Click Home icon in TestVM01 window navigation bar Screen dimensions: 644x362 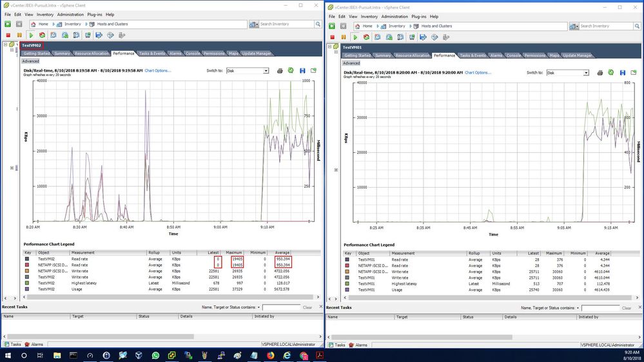coord(358,26)
